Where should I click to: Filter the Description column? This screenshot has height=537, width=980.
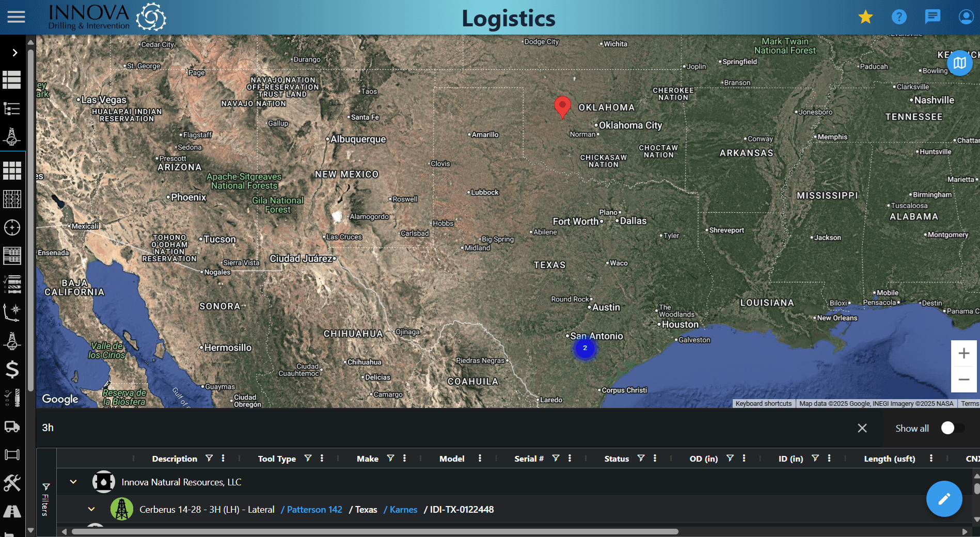point(209,458)
